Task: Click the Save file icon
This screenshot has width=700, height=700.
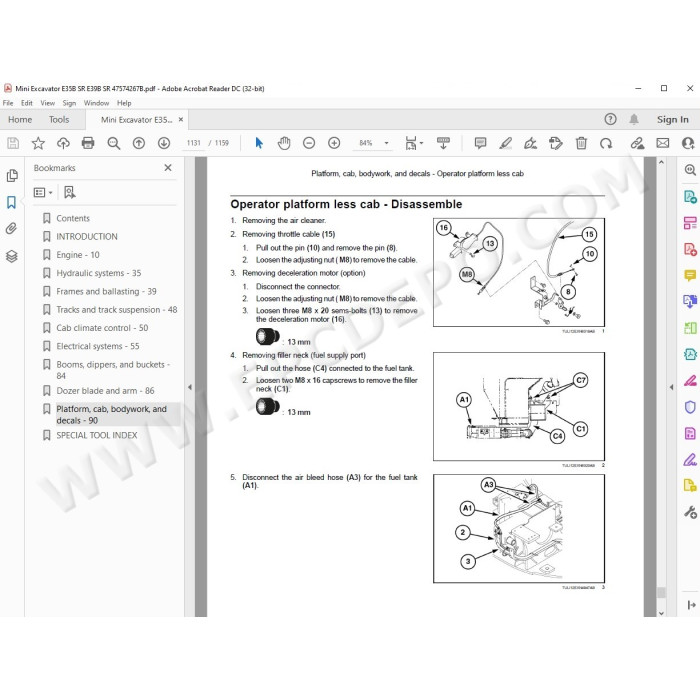Action: tap(13, 143)
